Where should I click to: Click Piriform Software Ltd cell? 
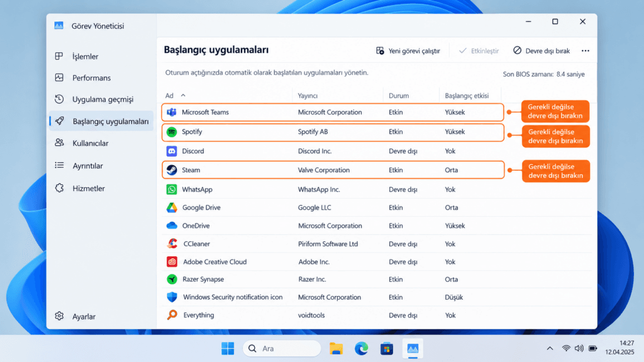point(328,244)
